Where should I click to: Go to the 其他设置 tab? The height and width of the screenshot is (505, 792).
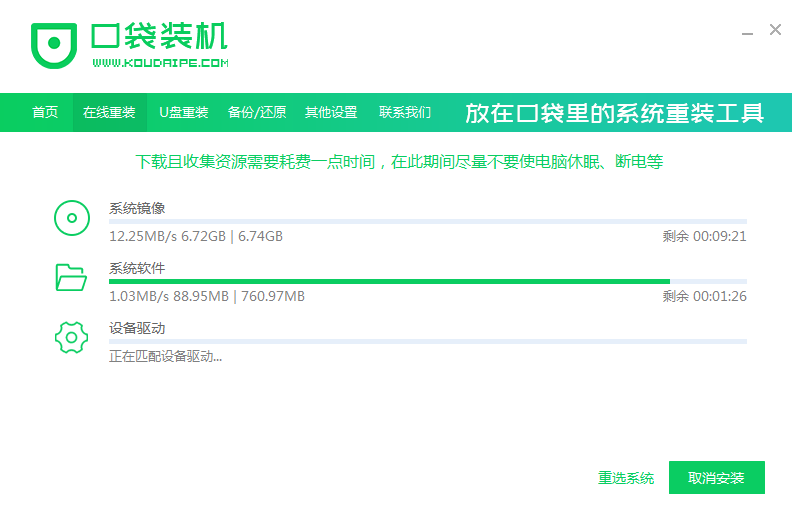pos(331,112)
